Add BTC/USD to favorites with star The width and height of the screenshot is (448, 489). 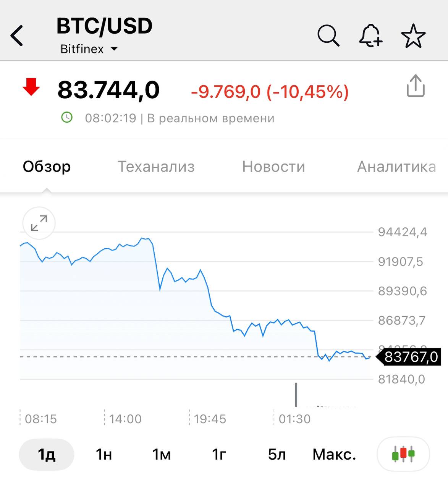413,36
